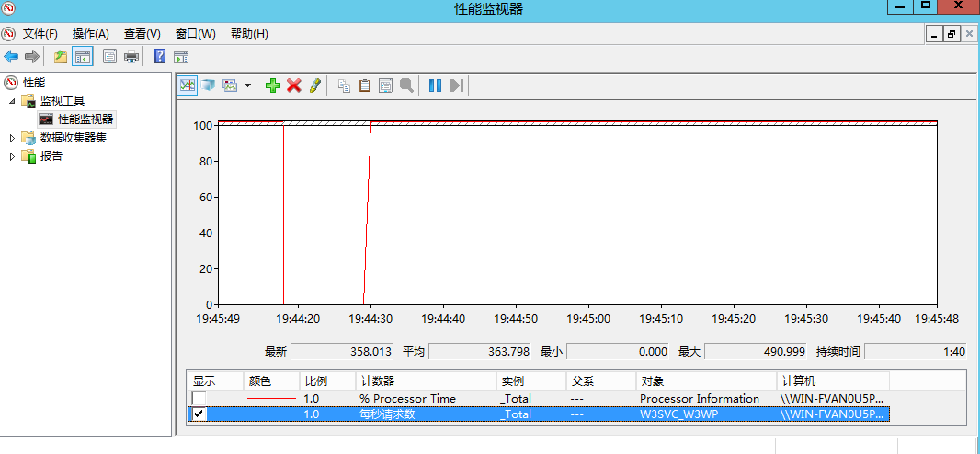Screen dimensions: 980x454
Task: Expand the 数据收集器集 tree node
Action: [x=12, y=138]
